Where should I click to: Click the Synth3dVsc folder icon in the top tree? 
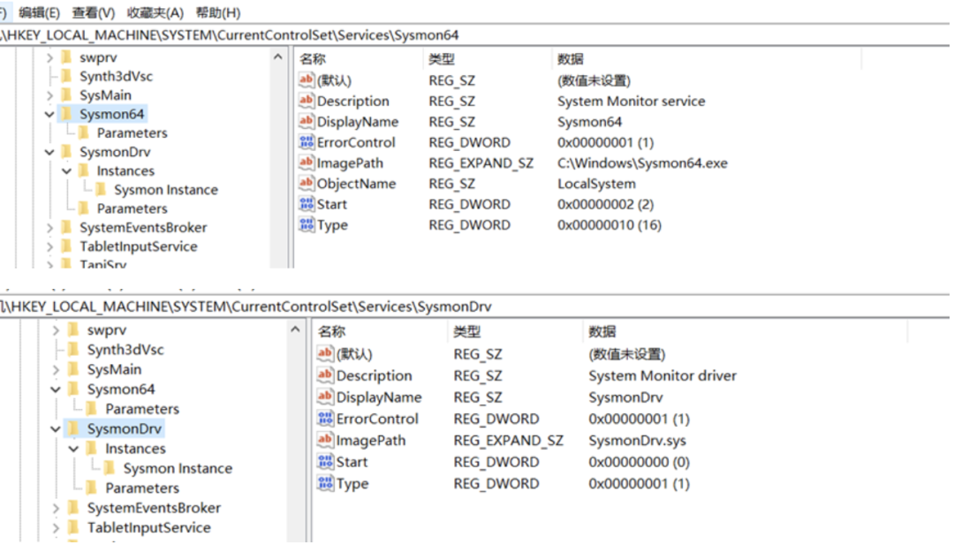(x=67, y=75)
